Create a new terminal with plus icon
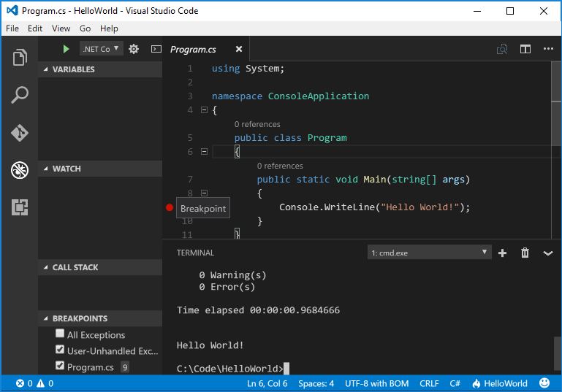The height and width of the screenshot is (392, 562). pos(503,253)
